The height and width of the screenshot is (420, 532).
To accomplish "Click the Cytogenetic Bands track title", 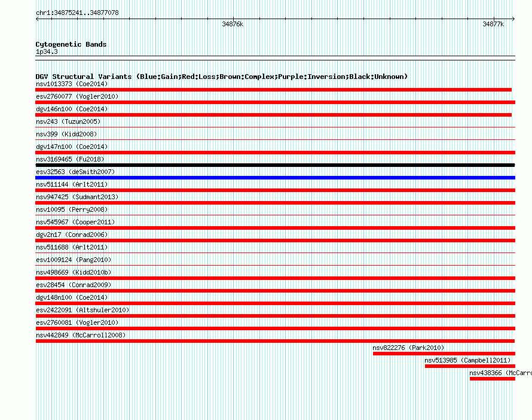I will (x=71, y=44).
